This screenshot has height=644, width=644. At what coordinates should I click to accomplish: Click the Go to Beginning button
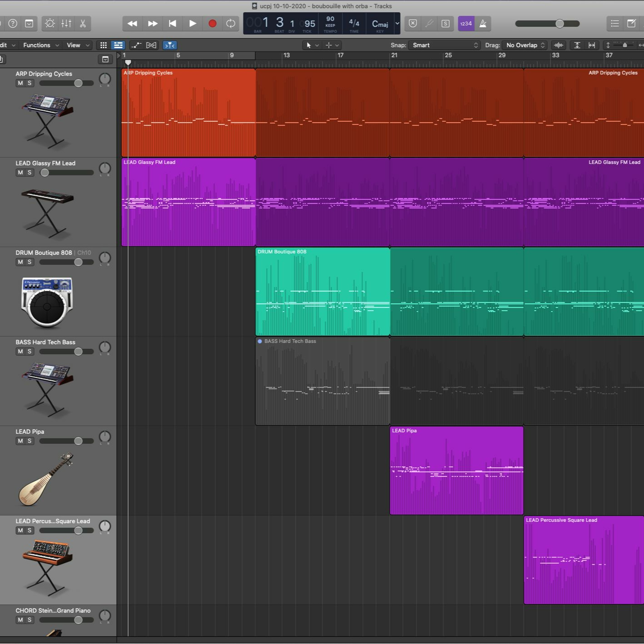pos(172,23)
